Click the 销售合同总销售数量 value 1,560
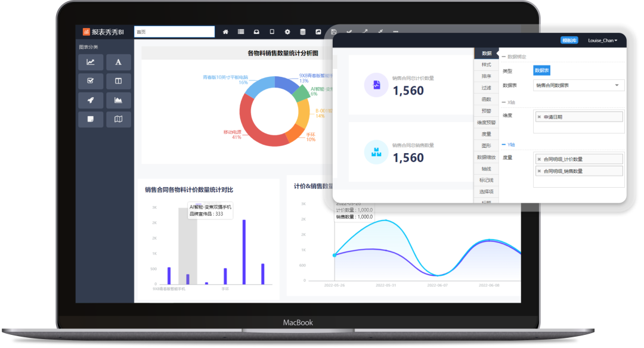Image resolution: width=644 pixels, height=348 pixels. click(x=408, y=158)
